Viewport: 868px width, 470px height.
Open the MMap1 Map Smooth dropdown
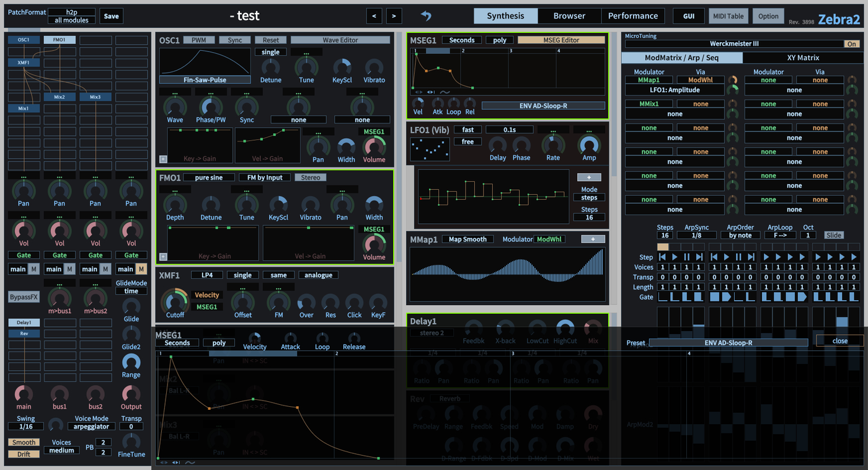(468, 239)
